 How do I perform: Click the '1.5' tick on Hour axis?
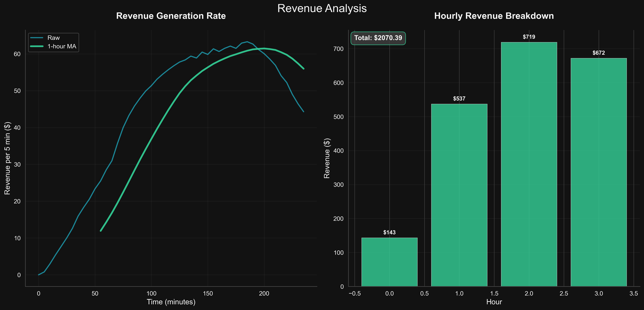pos(494,293)
